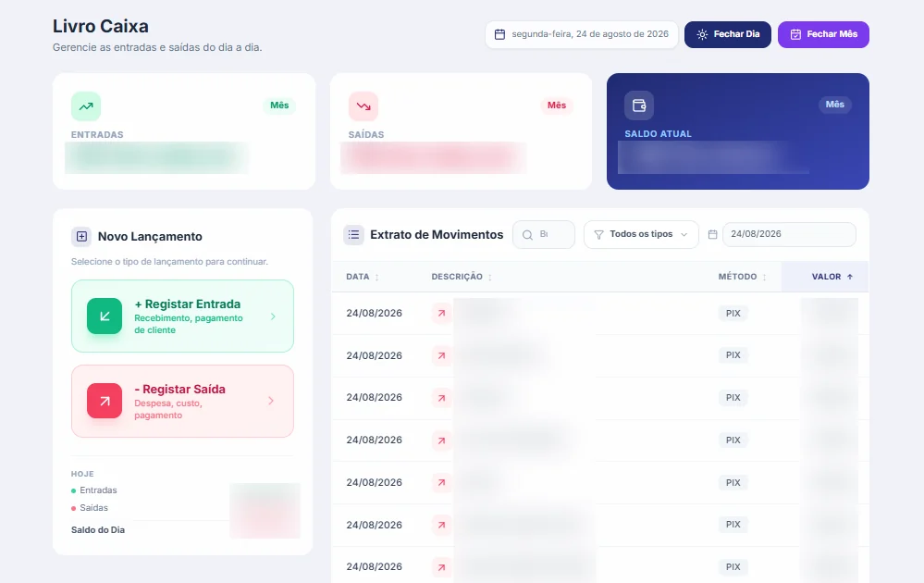Click the outgoing-arrow icon in the seventh movement row
The image size is (924, 583).
pos(441,567)
